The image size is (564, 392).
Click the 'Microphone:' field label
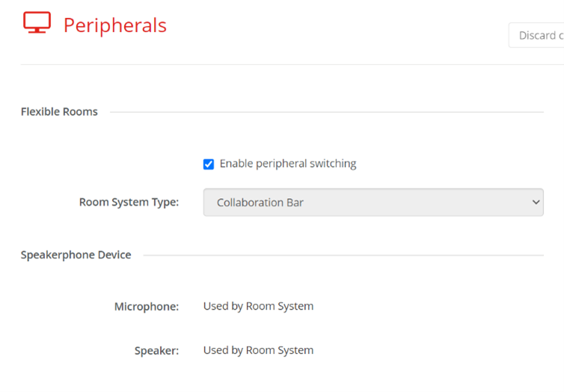(x=147, y=307)
